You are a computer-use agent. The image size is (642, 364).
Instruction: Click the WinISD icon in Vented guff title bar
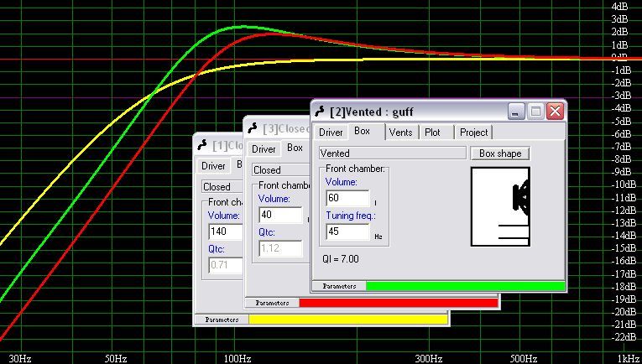[x=320, y=112]
